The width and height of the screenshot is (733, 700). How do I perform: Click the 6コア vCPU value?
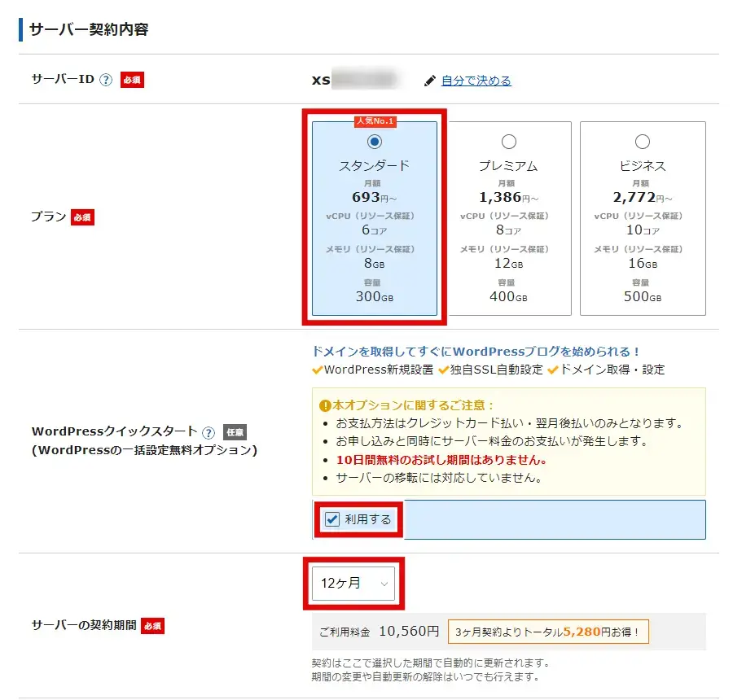(375, 230)
